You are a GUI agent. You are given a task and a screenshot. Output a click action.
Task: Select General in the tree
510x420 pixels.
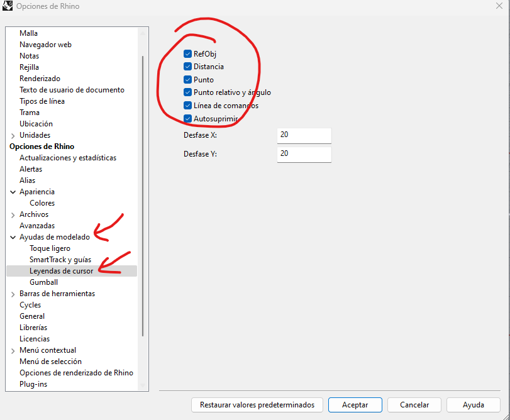click(32, 316)
